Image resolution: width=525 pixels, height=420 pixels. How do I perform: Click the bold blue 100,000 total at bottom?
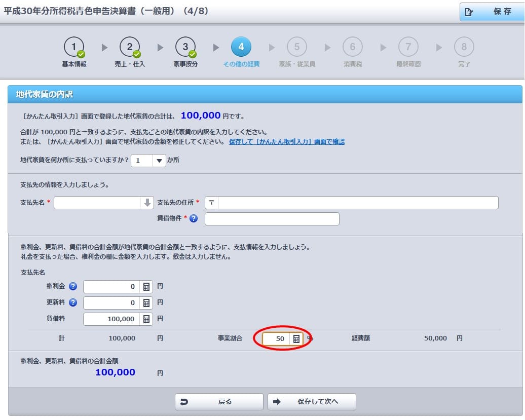click(115, 372)
